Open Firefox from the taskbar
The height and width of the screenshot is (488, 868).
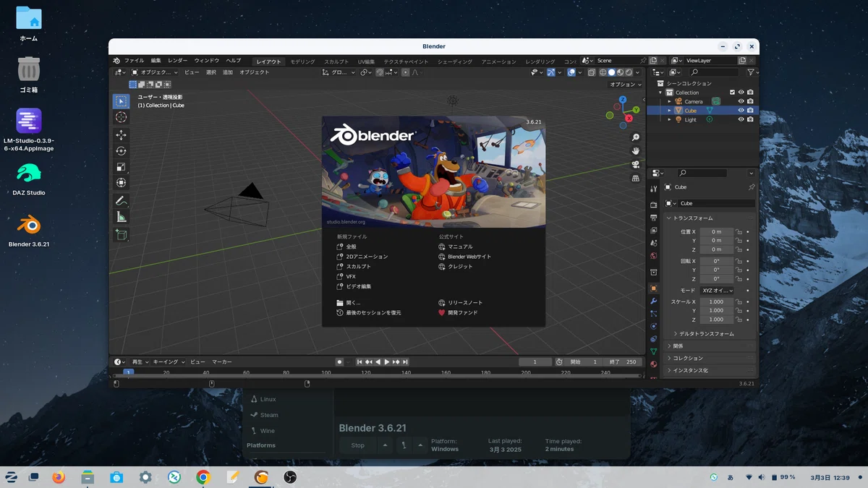click(59, 477)
